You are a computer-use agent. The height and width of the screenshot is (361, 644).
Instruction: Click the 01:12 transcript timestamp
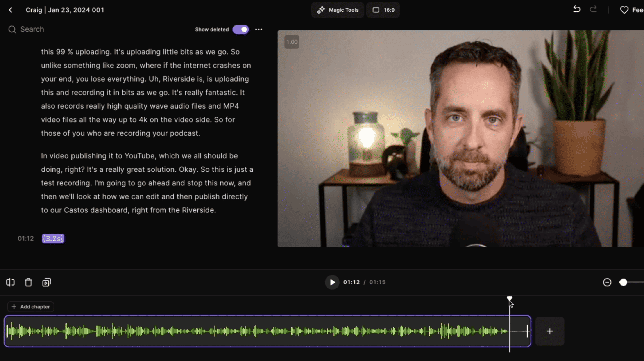click(25, 238)
